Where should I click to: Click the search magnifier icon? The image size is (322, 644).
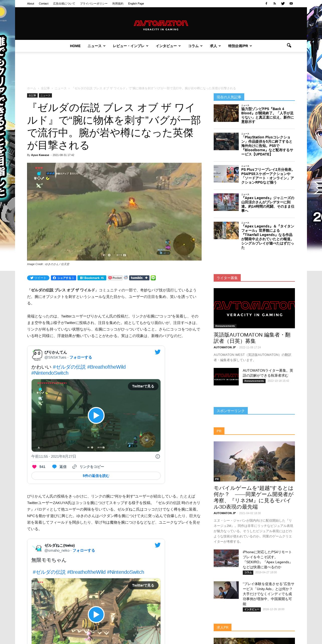point(289,45)
